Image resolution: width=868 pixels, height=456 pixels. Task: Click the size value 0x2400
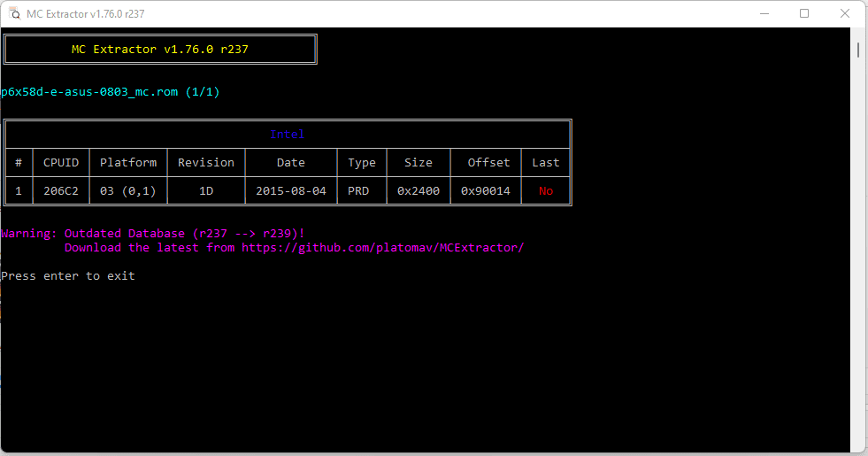tap(419, 191)
